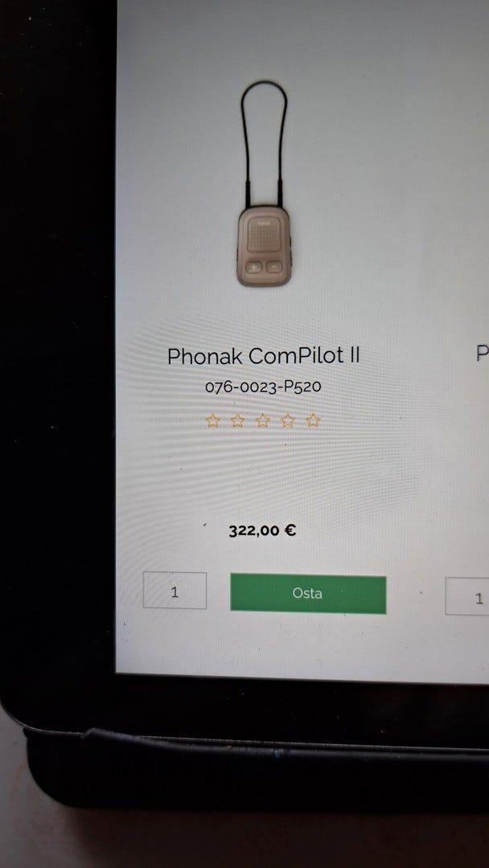Open the Phonak ComPilot II title link
This screenshot has width=489, height=868.
(x=264, y=355)
